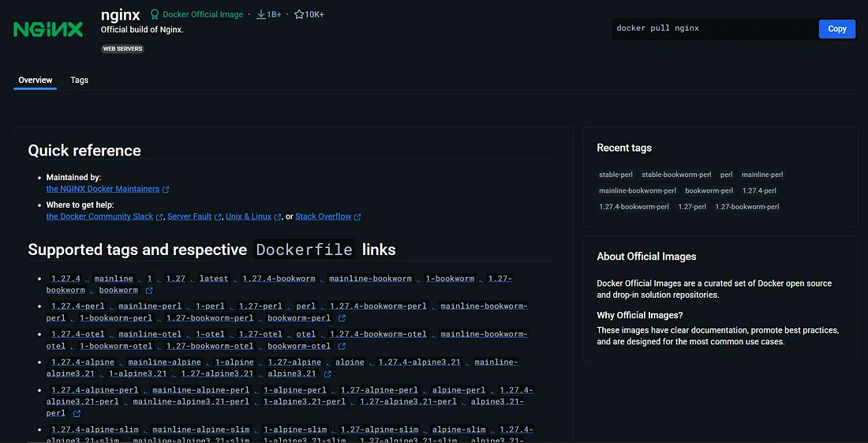
Task: Click the 10K+ star icon
Action: tap(299, 14)
